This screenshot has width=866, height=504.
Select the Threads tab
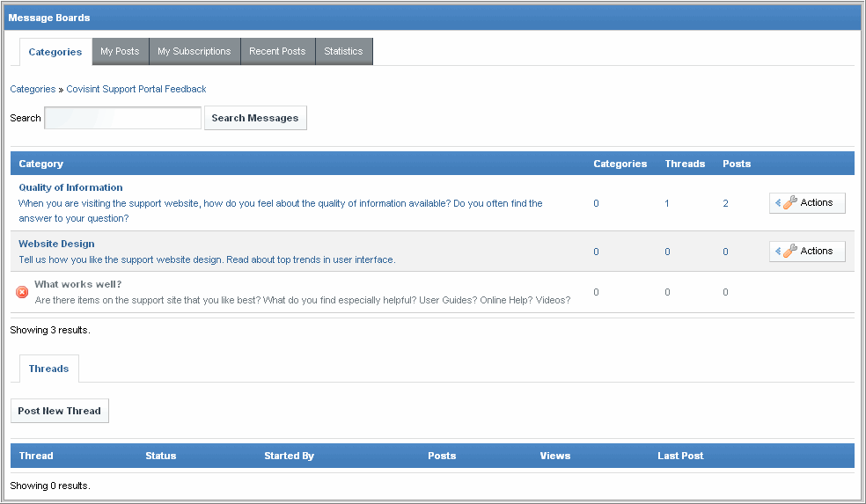(48, 369)
